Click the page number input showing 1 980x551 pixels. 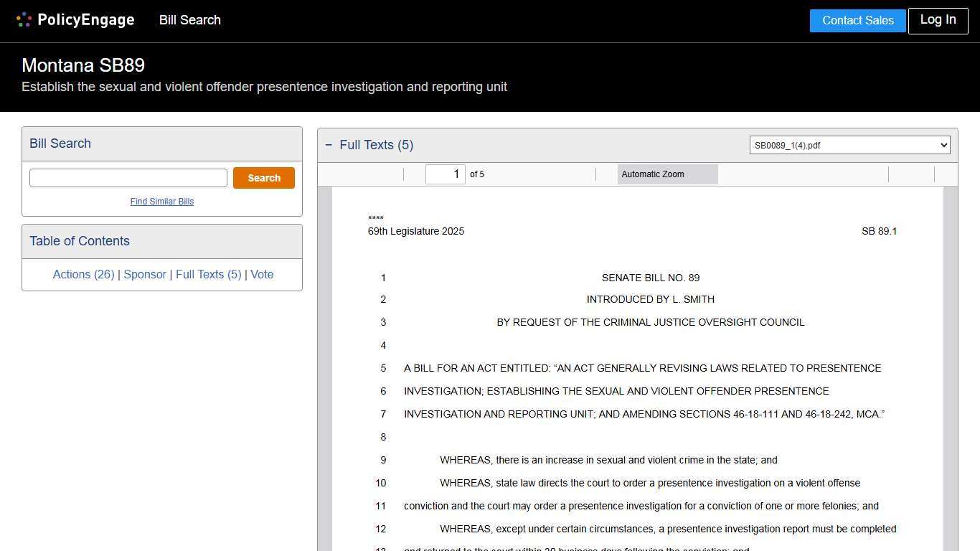tap(445, 174)
